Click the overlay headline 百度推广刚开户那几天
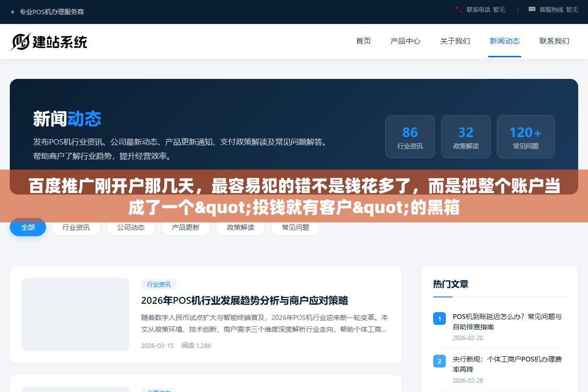The image size is (588, 392). point(294,197)
